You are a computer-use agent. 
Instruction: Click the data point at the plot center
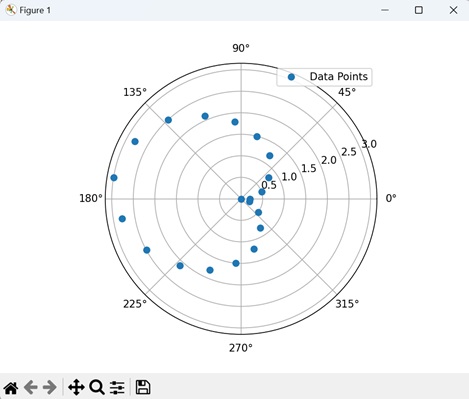tap(241, 199)
